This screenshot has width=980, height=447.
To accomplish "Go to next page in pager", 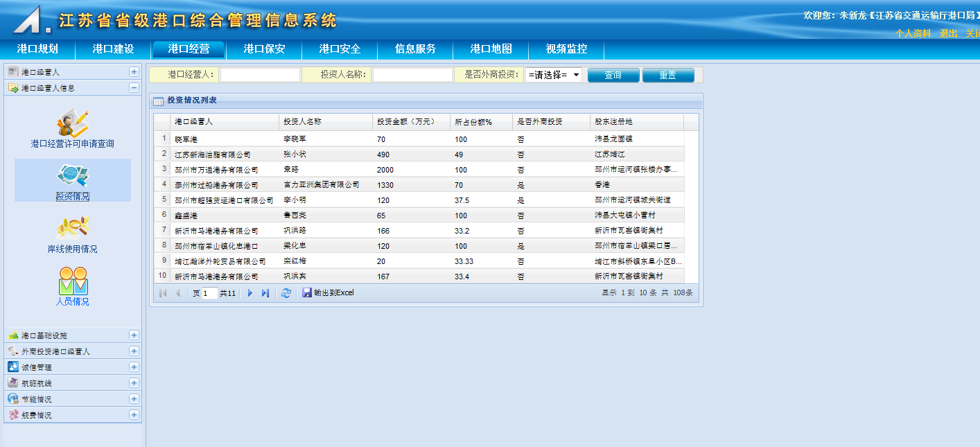I will point(250,293).
